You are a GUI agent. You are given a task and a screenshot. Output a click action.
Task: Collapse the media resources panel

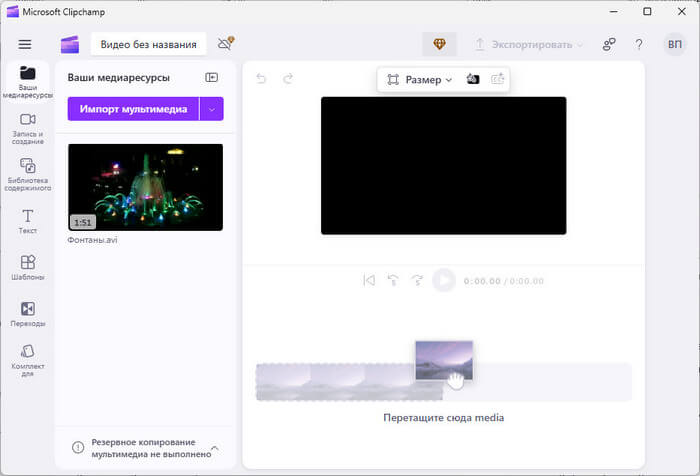(x=212, y=77)
